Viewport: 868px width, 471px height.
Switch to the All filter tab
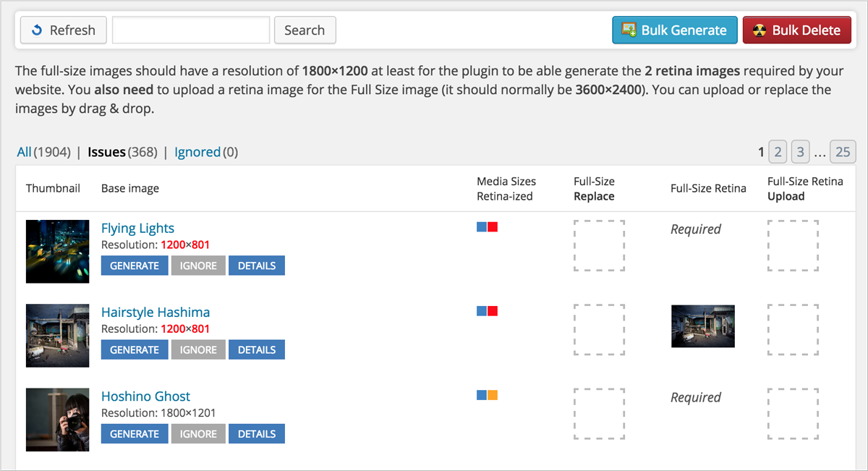[23, 152]
